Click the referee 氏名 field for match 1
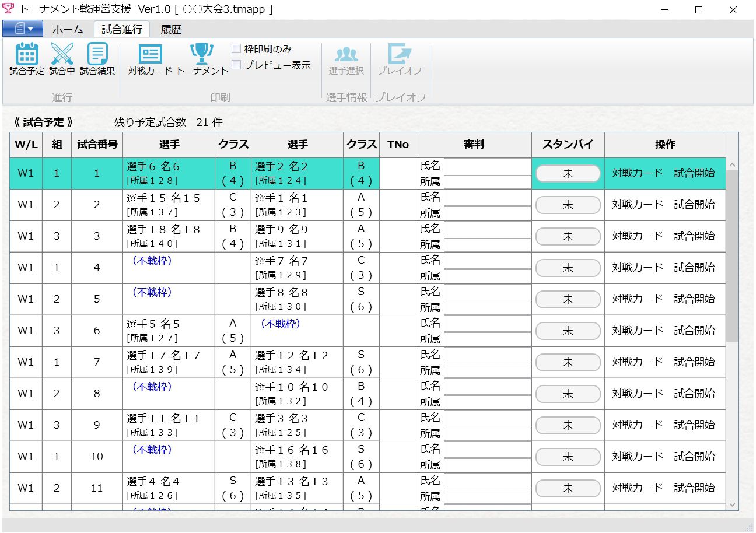This screenshot has height=533, width=756. [x=487, y=166]
